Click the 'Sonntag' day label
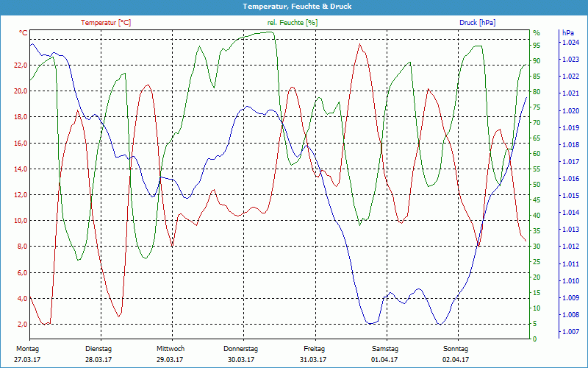Viewport: 588px width, 368px height. [456, 349]
